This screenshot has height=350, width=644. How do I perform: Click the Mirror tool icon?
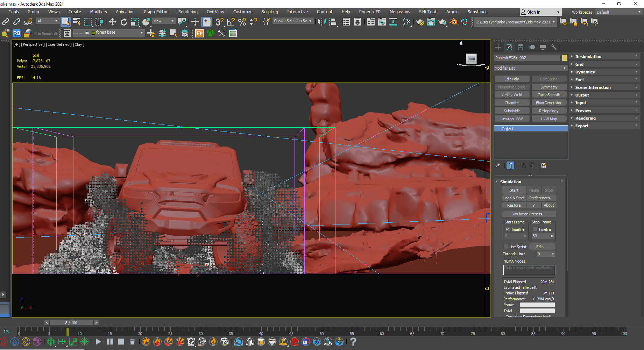pyautogui.click(x=321, y=22)
